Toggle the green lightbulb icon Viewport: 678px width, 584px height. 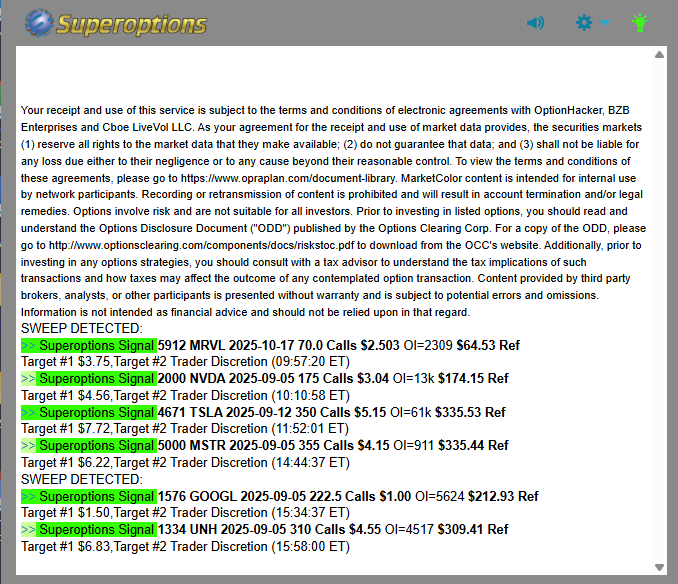[x=641, y=22]
